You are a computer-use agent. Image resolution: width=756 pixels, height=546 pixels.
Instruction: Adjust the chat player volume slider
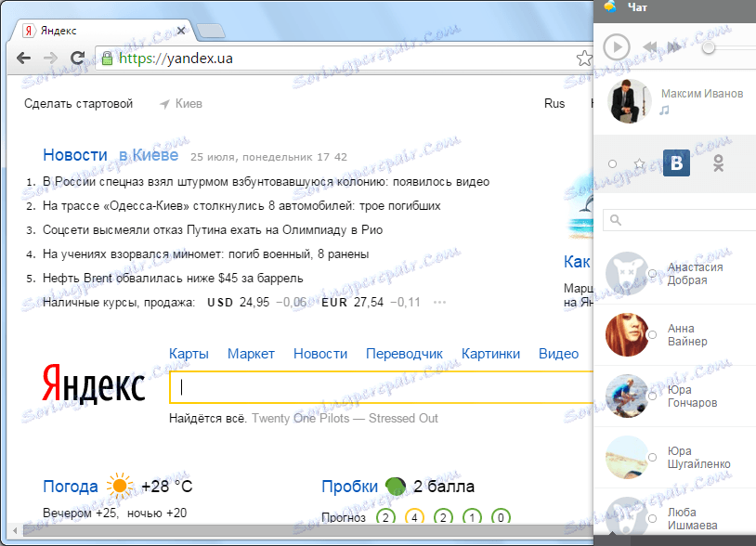pos(709,47)
